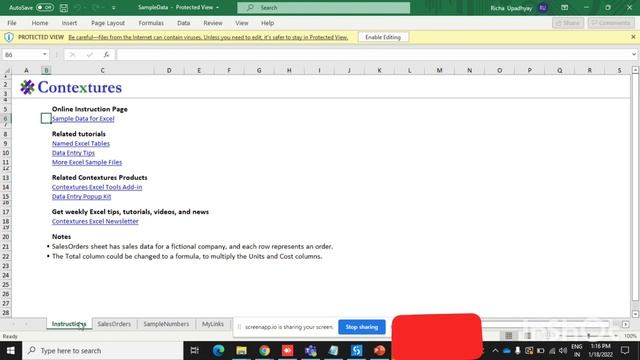Switch to the MyLinks sheet tab
This screenshot has height=360, width=640.
point(213,324)
